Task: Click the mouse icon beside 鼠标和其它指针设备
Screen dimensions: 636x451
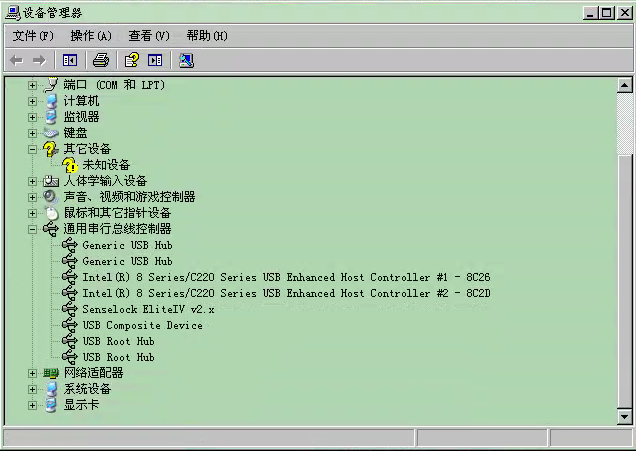Action: [x=52, y=213]
